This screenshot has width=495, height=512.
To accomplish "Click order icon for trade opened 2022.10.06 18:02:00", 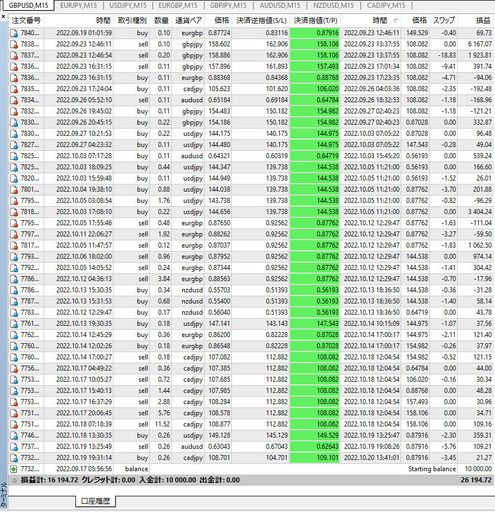I will click(14, 257).
